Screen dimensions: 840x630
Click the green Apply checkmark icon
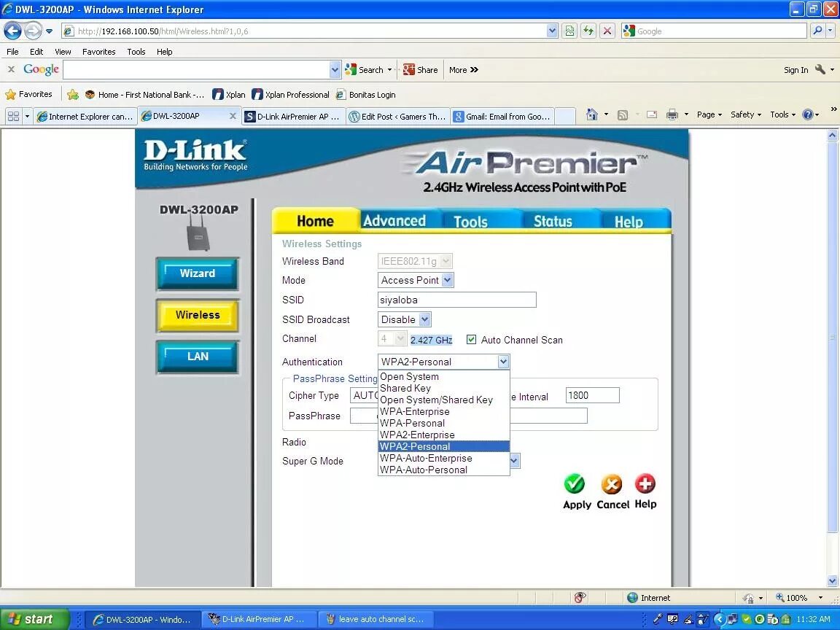tap(575, 483)
